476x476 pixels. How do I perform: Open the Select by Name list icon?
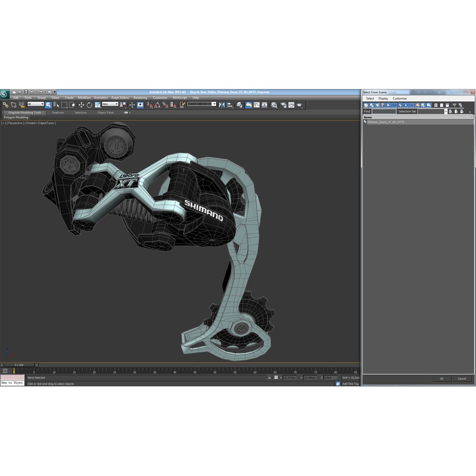(x=56, y=105)
